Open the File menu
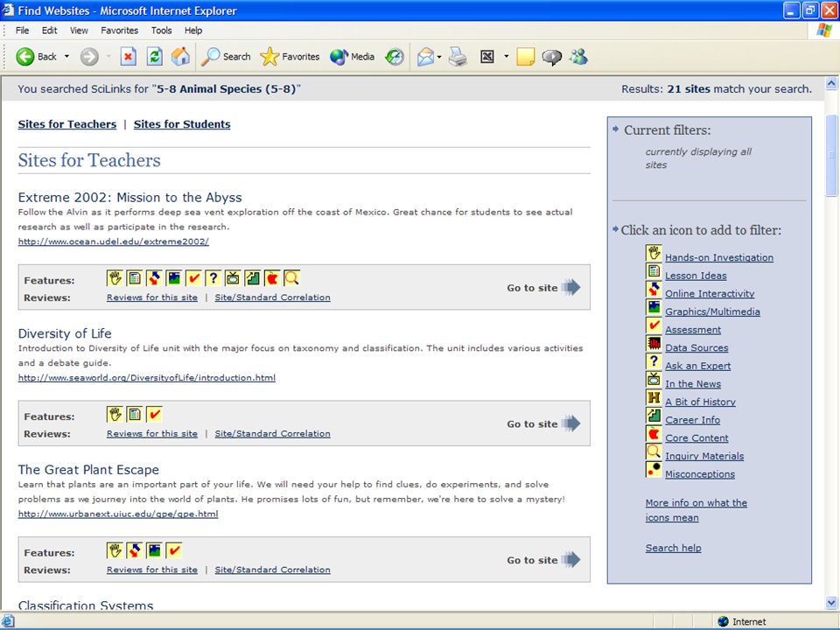840x630 pixels. click(x=23, y=31)
